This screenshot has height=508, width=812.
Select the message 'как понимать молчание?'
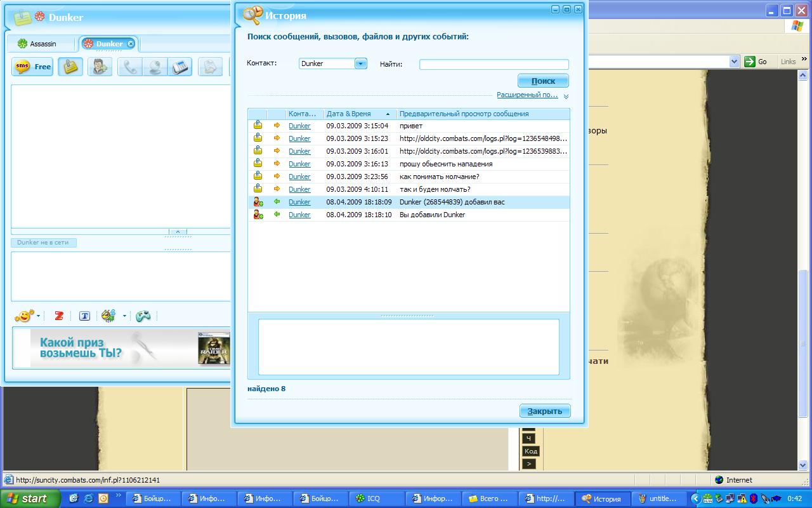pyautogui.click(x=440, y=177)
